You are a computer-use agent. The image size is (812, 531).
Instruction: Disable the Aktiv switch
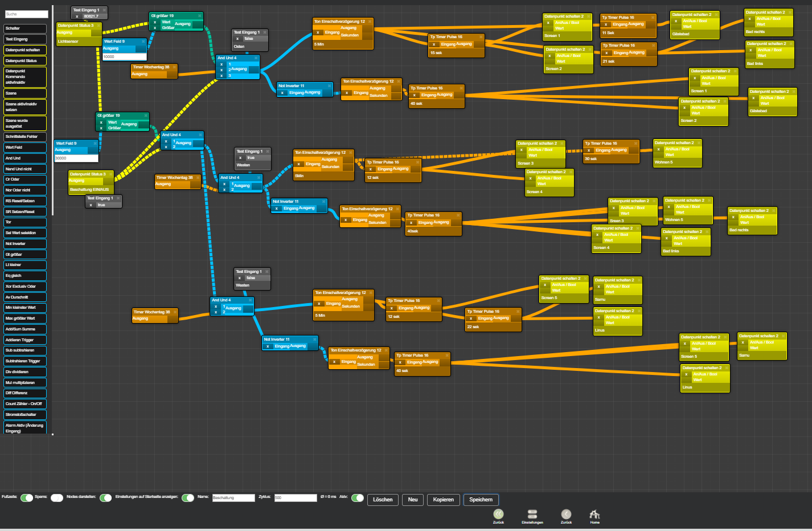[x=358, y=498]
